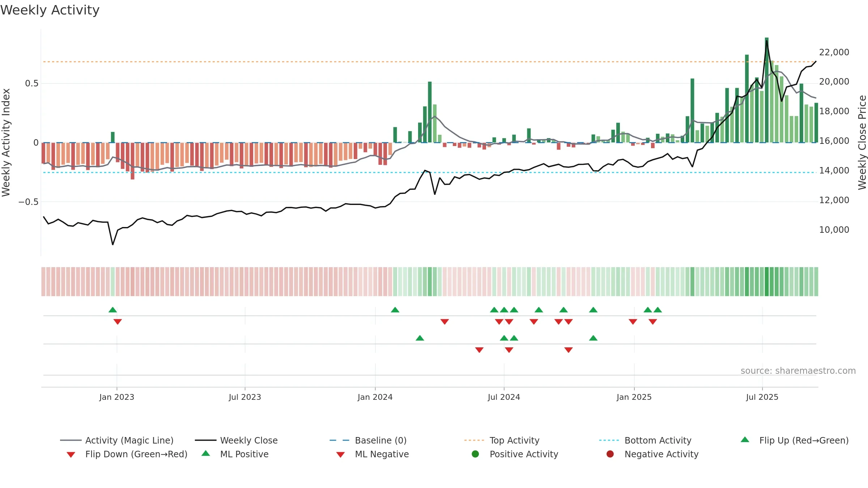Hide the Baseline (0) legend series

tap(368, 440)
